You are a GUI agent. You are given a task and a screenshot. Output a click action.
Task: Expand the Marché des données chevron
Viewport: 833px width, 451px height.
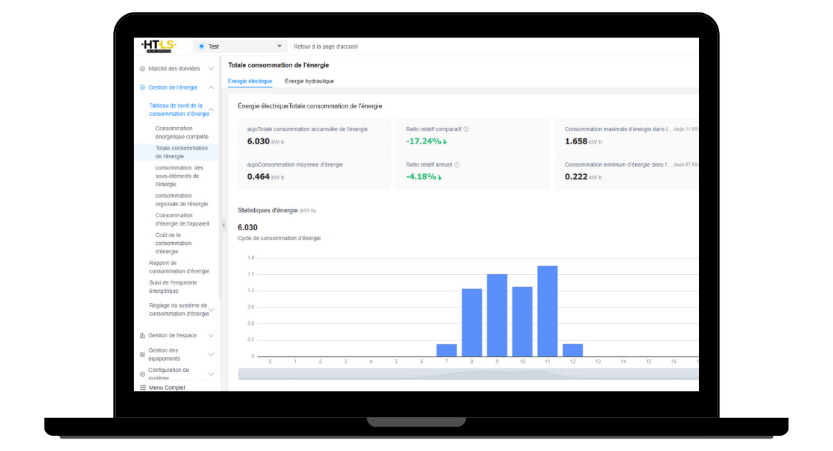coord(211,69)
